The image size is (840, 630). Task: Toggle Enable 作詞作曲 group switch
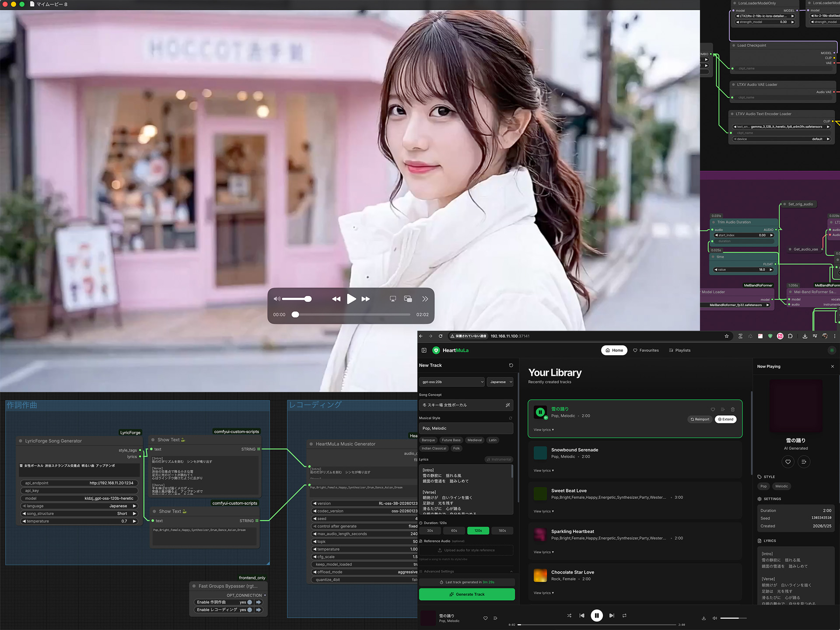click(250, 602)
